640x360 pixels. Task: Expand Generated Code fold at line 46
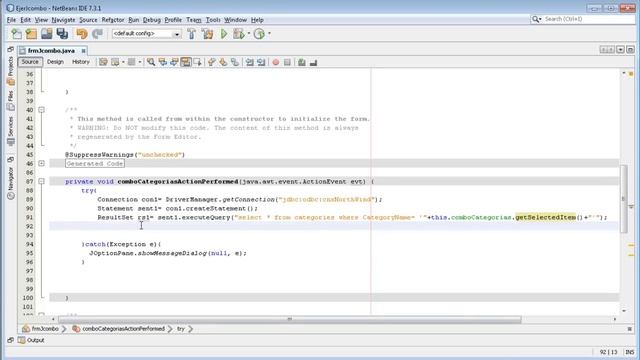pos(41,163)
